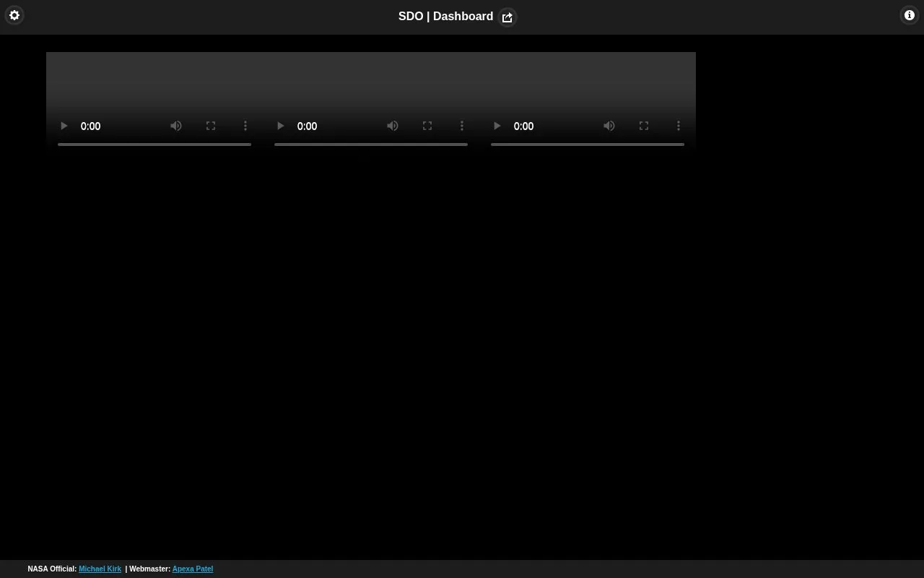This screenshot has height=578, width=924.
Task: Enter fullscreen on the third video
Action: (644, 126)
